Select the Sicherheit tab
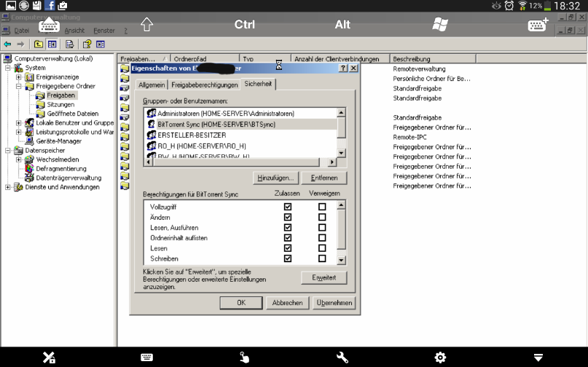Image resolution: width=588 pixels, height=367 pixels. coord(258,84)
